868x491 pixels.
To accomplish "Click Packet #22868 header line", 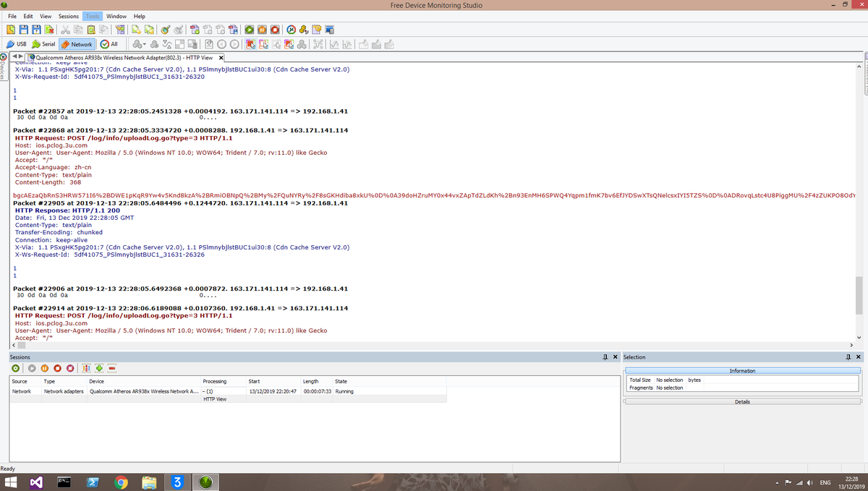I will [x=181, y=130].
